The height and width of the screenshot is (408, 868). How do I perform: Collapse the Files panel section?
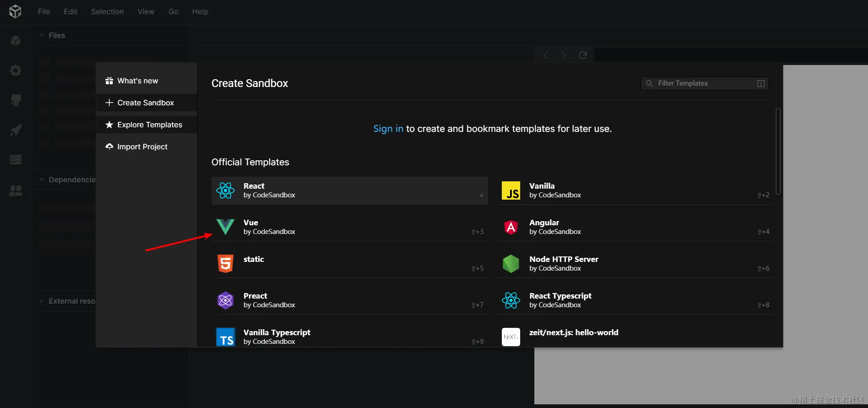(42, 35)
